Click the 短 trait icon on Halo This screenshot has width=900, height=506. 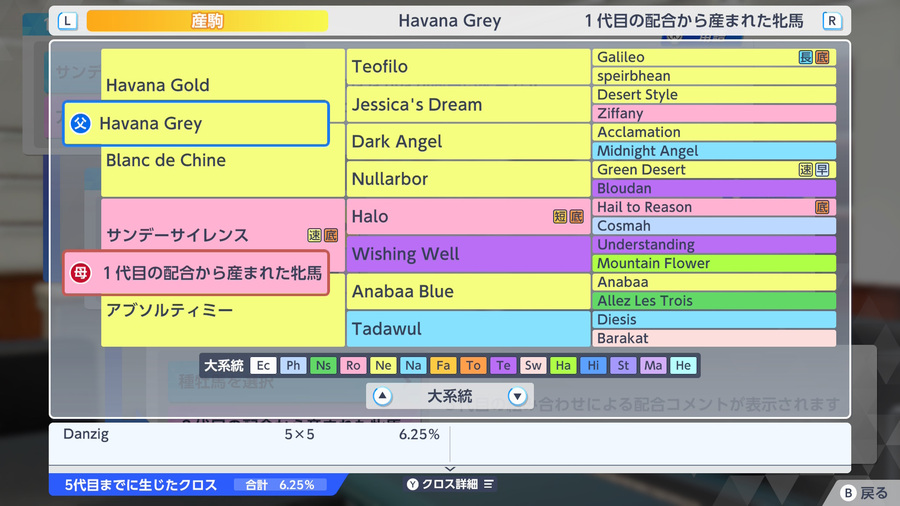click(x=560, y=216)
